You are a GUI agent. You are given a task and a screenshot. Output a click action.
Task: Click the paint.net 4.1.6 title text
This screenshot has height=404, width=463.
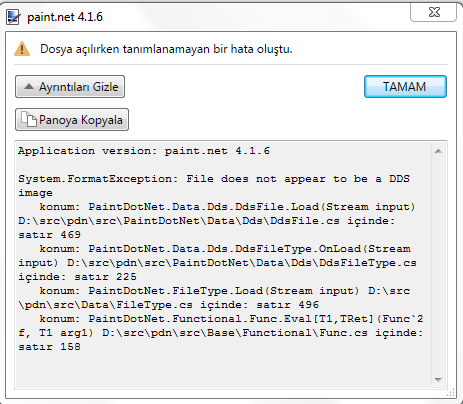(x=65, y=17)
